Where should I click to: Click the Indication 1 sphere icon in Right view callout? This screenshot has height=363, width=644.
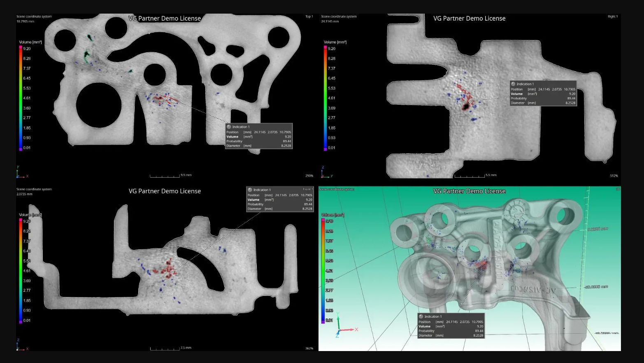tap(513, 84)
